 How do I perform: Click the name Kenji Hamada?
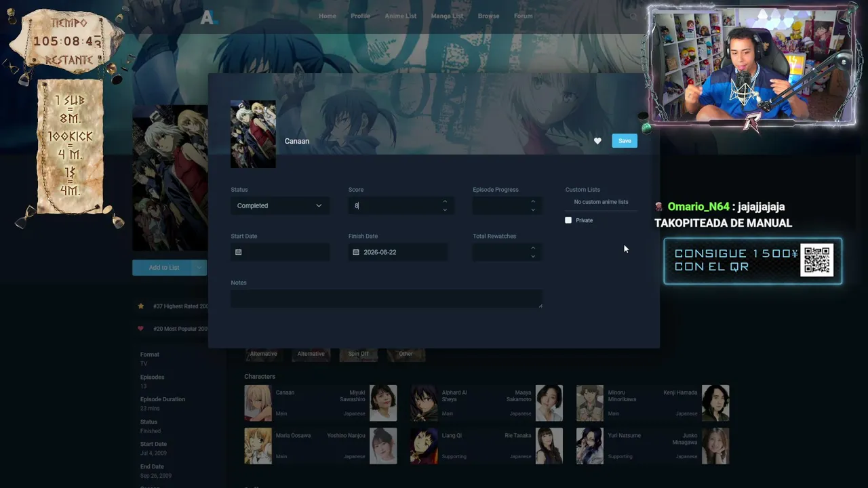(680, 392)
